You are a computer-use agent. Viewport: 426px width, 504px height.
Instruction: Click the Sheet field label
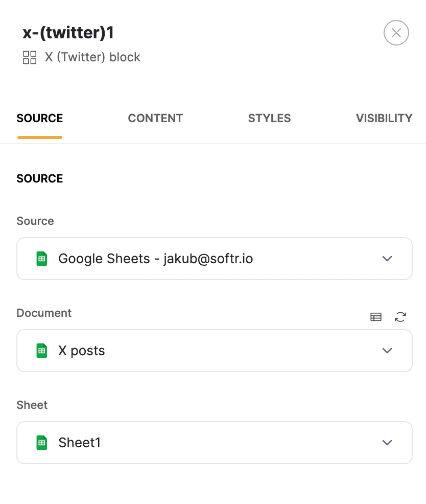coord(32,405)
